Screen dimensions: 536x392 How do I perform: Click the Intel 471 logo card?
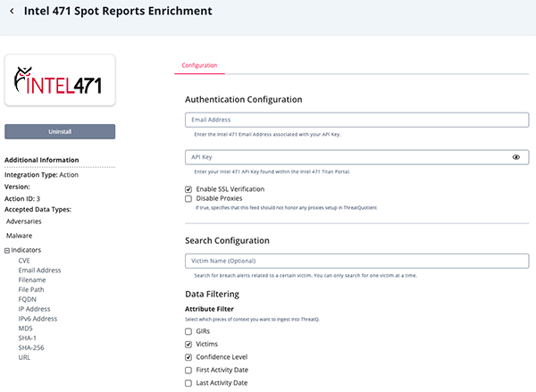[x=60, y=80]
